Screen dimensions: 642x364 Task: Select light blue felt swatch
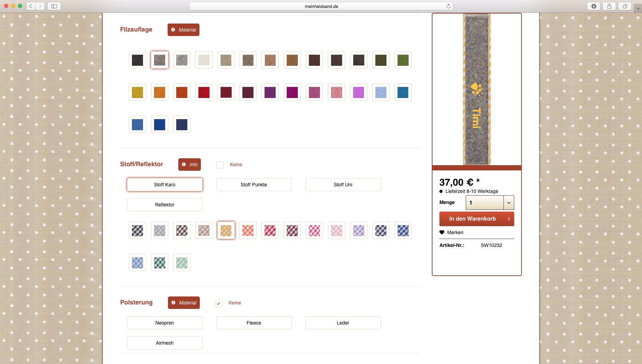click(x=381, y=92)
